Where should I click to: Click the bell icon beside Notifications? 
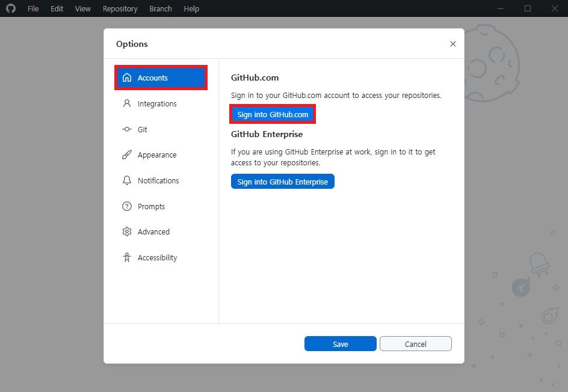pyautogui.click(x=127, y=180)
